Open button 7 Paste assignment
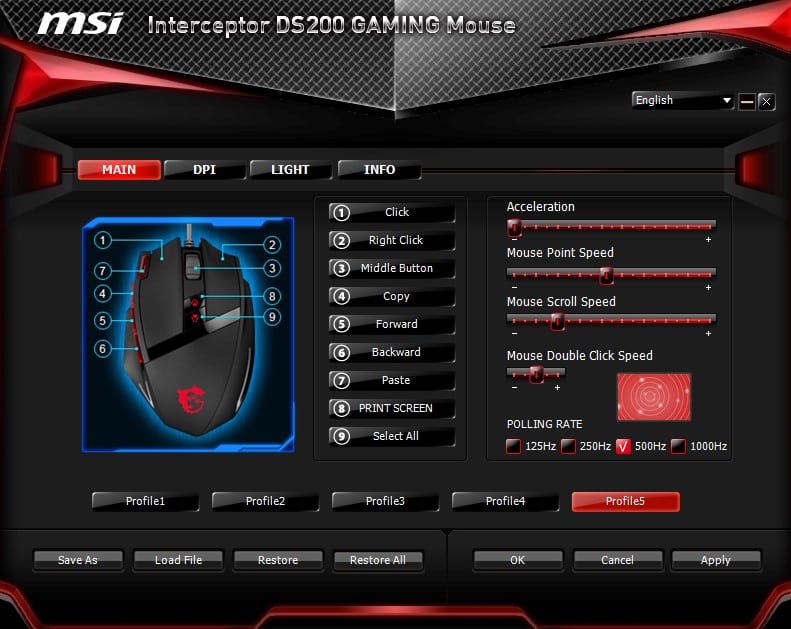 coord(392,380)
